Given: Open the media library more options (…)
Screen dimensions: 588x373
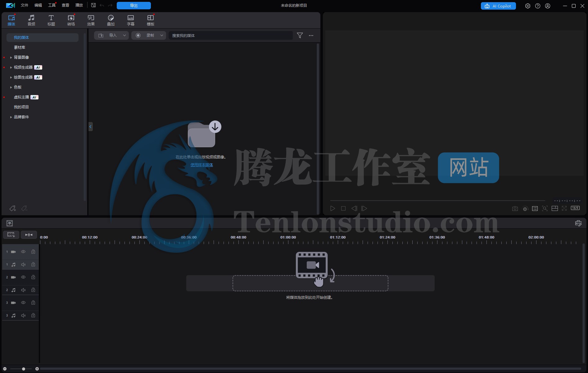Looking at the screenshot, I should coord(311,35).
